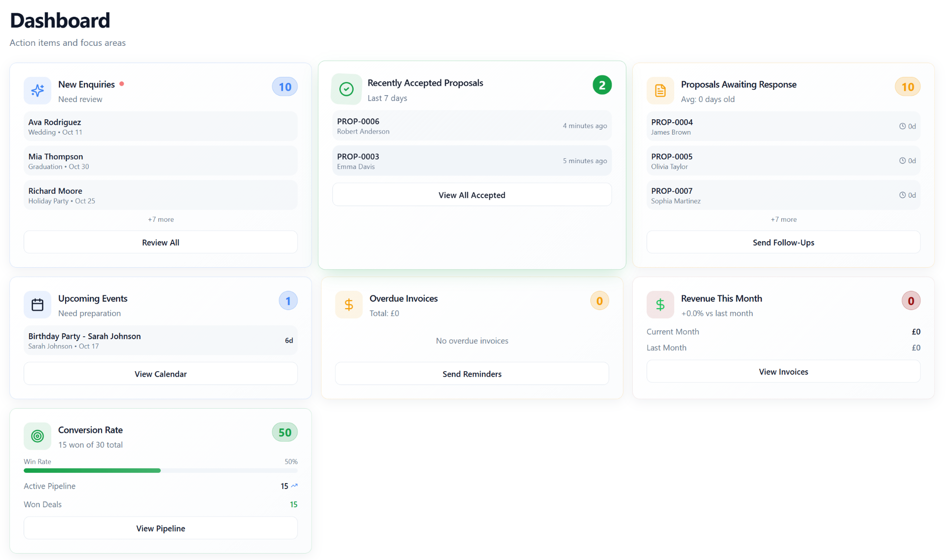Click the 6d countdown on birthday event
This screenshot has width=947, height=560.
(x=289, y=340)
